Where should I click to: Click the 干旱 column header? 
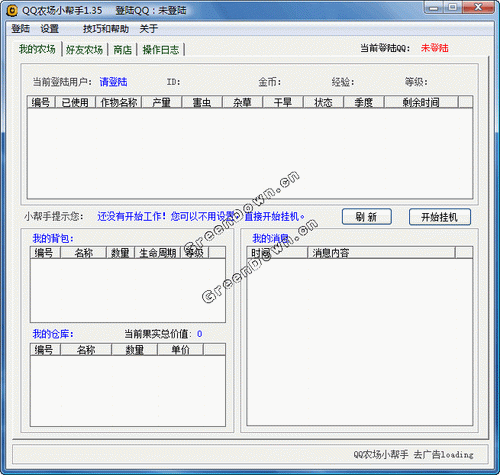point(283,102)
